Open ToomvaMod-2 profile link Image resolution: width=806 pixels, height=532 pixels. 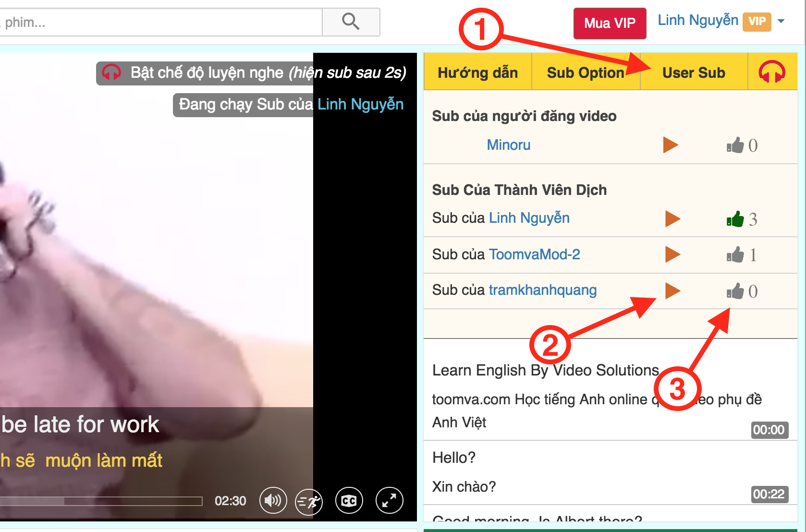[535, 254]
